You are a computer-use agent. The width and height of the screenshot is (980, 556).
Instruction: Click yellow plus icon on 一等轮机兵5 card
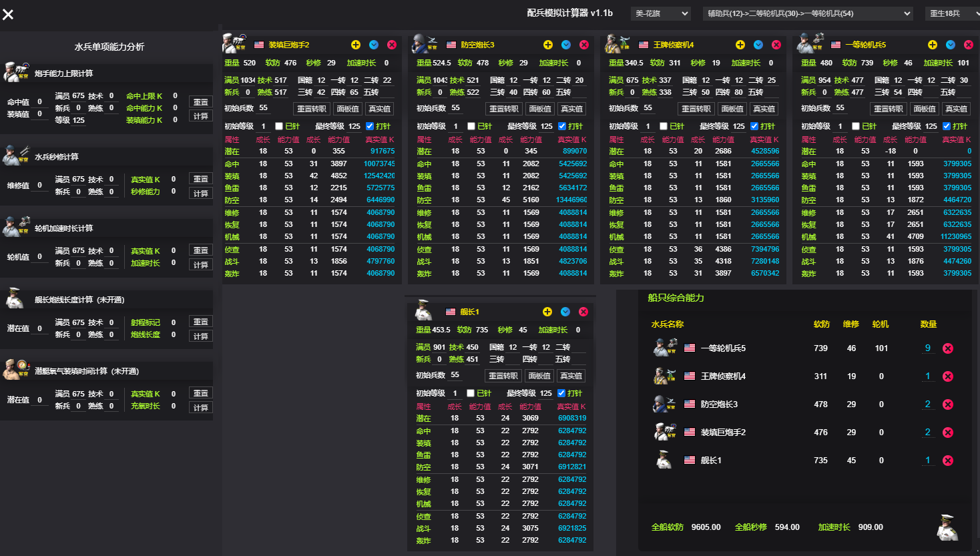click(x=933, y=45)
